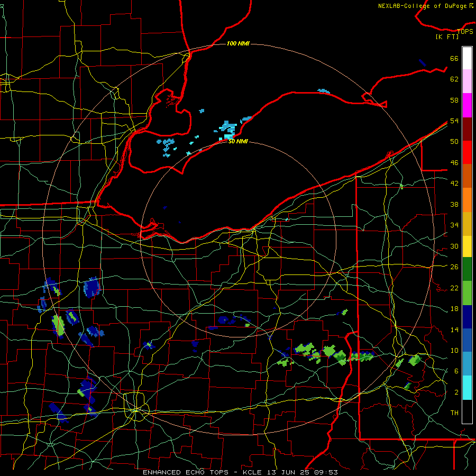
Task: Click the 10 legend value
Action: 454,350
